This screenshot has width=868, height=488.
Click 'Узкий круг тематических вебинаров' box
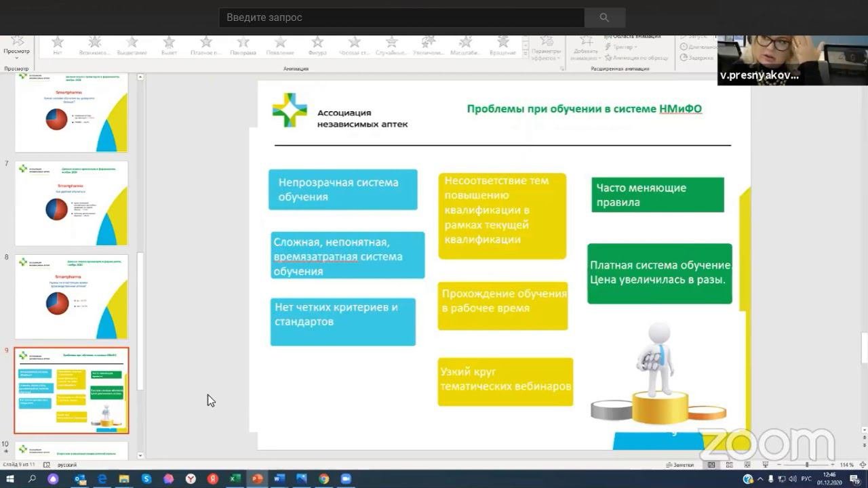click(x=505, y=382)
